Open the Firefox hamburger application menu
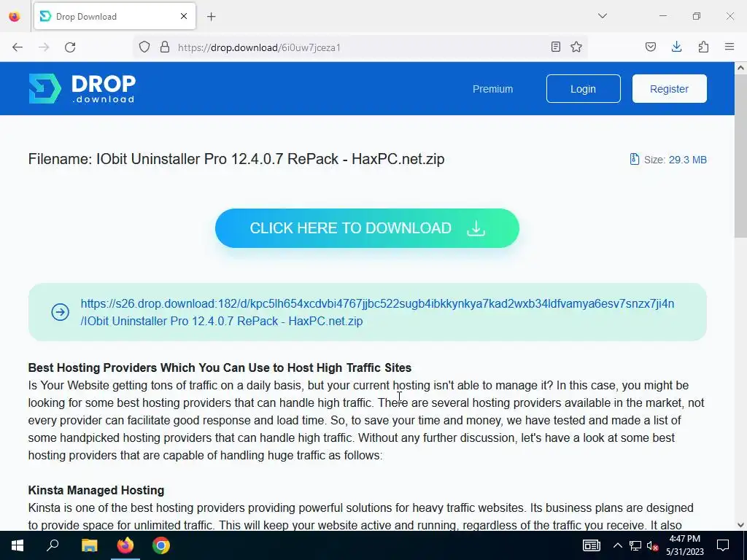This screenshot has height=560, width=747. pos(729,47)
